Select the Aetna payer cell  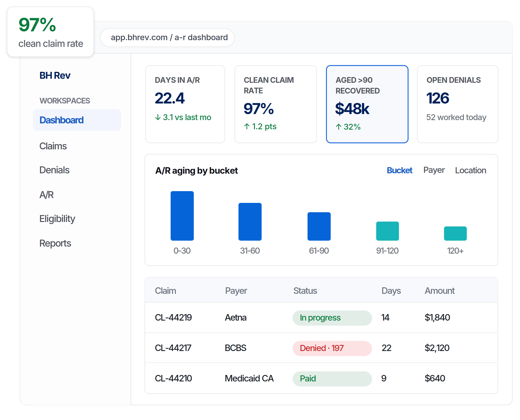[236, 317]
